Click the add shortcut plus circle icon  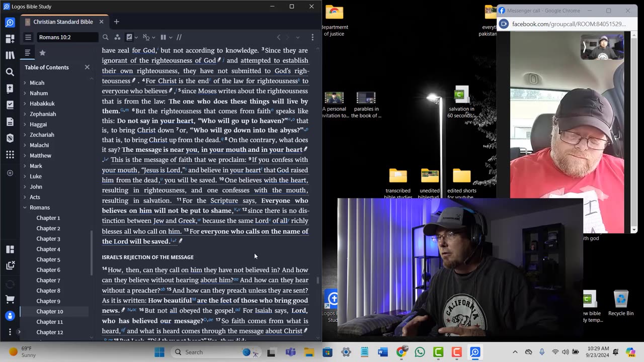click(10, 173)
